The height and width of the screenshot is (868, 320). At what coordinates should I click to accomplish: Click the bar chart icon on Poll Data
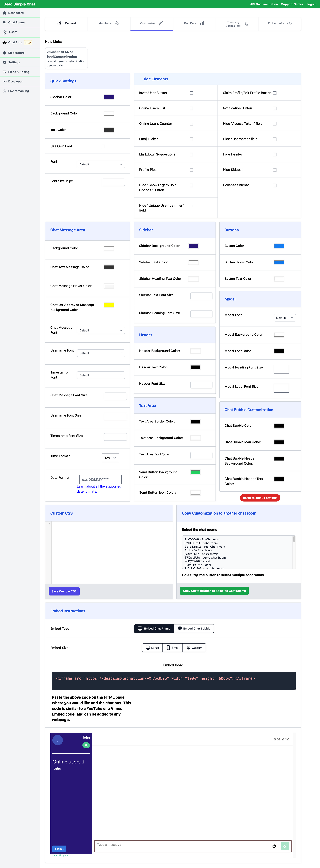(202, 23)
